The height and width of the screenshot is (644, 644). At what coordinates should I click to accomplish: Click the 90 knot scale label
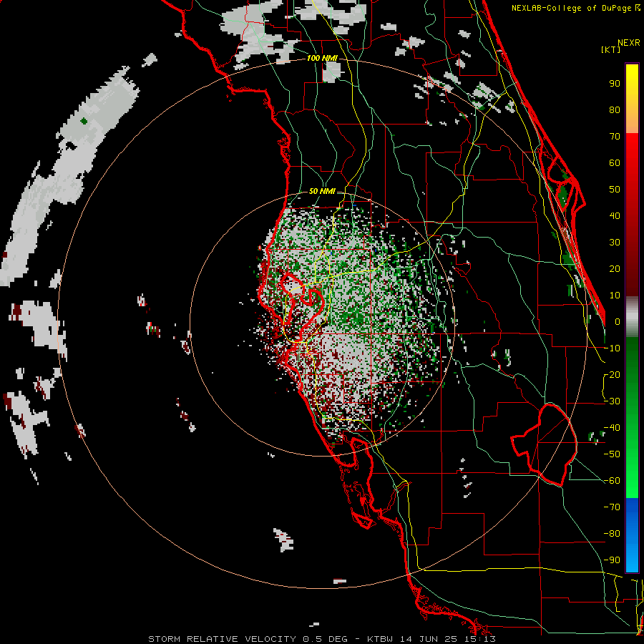[x=615, y=84]
